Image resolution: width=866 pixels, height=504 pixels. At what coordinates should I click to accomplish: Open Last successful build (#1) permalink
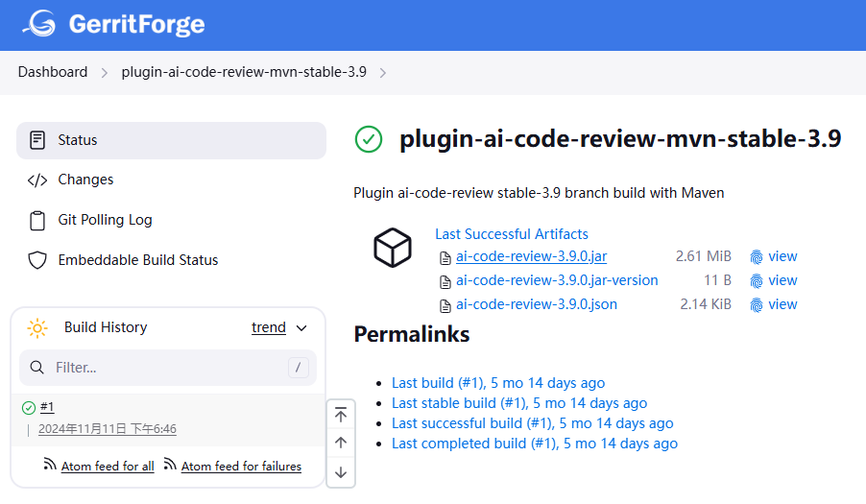533,423
